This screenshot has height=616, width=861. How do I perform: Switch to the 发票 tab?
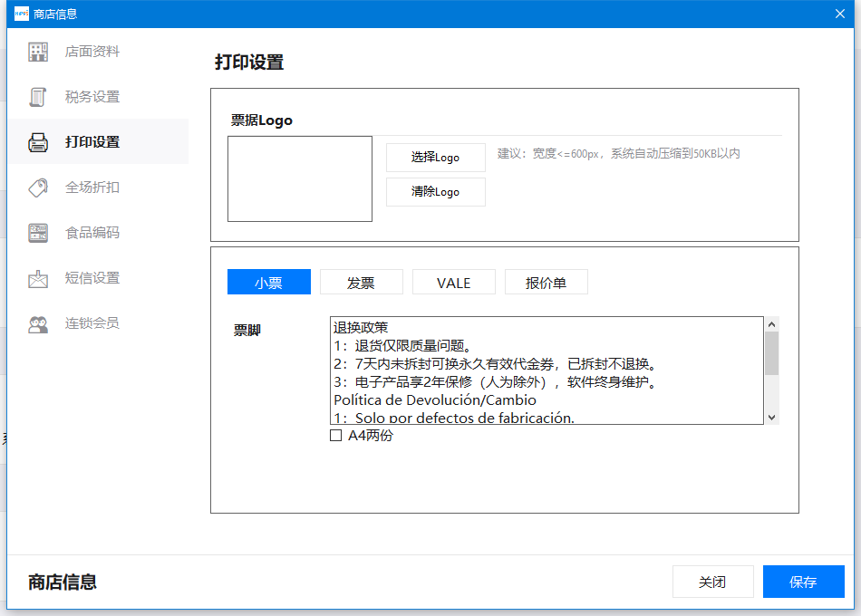click(x=362, y=283)
